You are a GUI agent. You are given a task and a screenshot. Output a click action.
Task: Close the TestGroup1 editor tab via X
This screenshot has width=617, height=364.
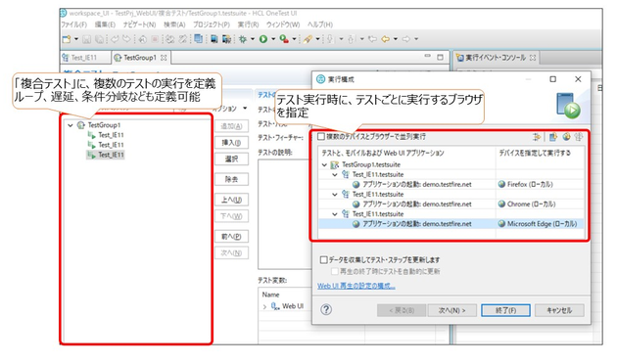pyautogui.click(x=164, y=58)
